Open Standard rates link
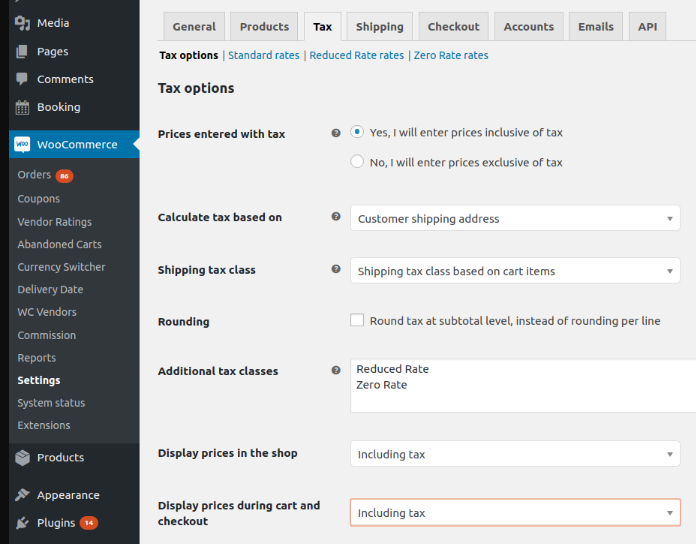Screen dimensions: 696x544 point(264,55)
